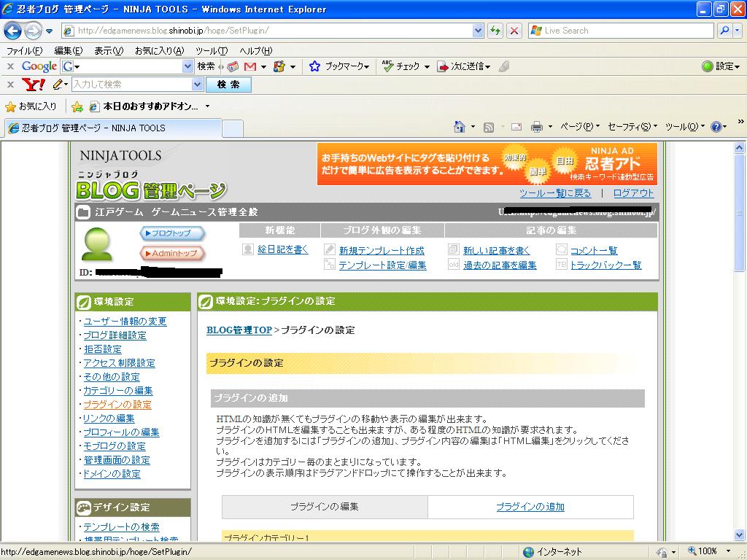Click the Yahoo 検索 button
The image size is (747, 560).
(228, 85)
